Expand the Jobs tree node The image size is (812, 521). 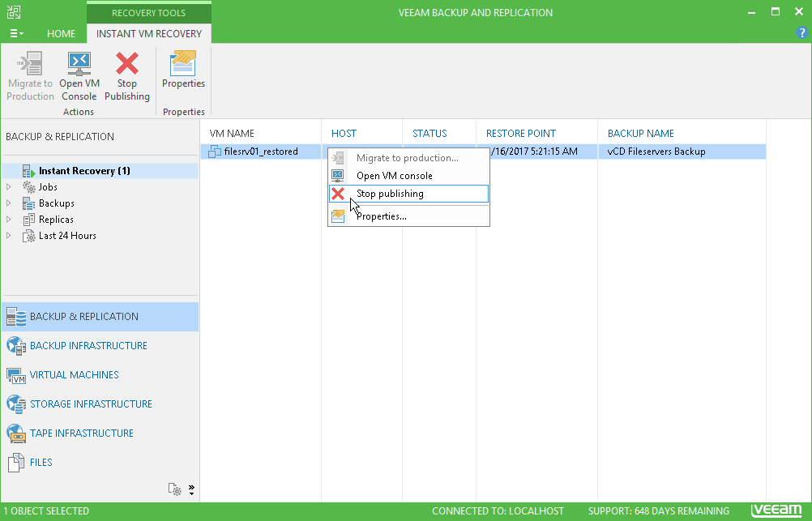[x=8, y=187]
